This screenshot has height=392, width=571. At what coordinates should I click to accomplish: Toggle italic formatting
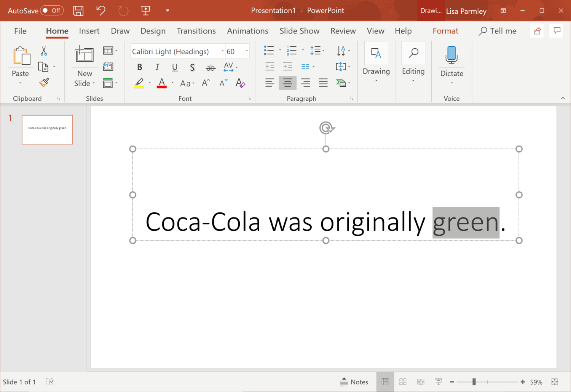(157, 67)
